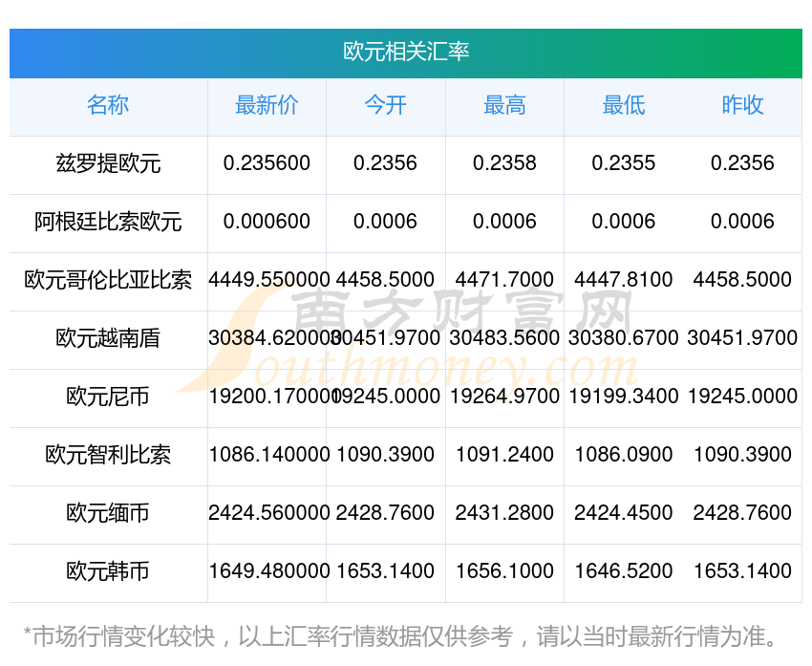Open the 欧元韩币 currency entry
Viewport: 812px width, 666px height.
click(108, 571)
